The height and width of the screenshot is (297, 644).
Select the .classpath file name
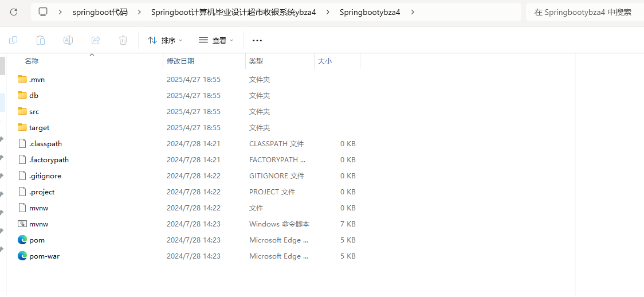(x=45, y=144)
